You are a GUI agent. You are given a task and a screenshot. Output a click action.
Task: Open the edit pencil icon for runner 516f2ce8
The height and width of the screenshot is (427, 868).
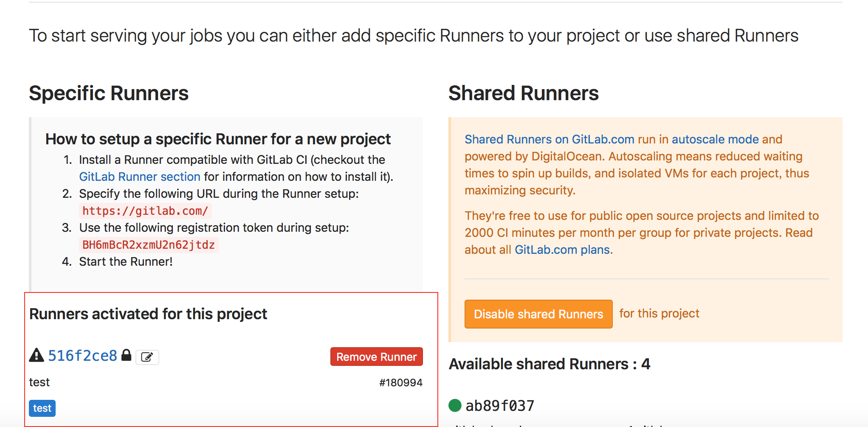click(147, 357)
